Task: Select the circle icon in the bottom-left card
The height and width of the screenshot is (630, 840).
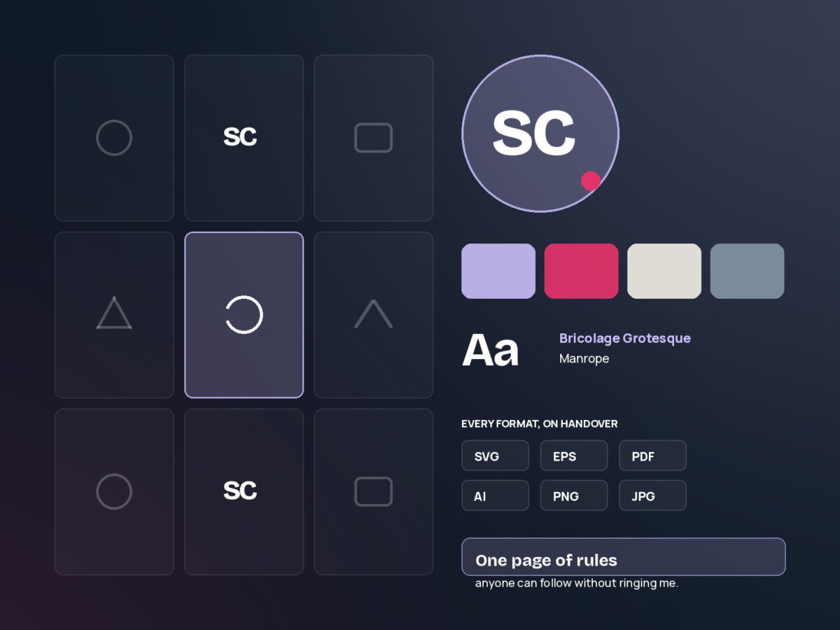Action: coord(114,491)
